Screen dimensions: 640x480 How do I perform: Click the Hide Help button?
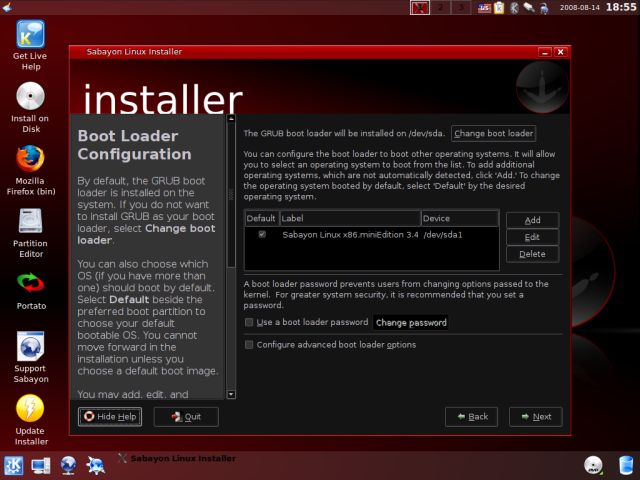point(110,417)
